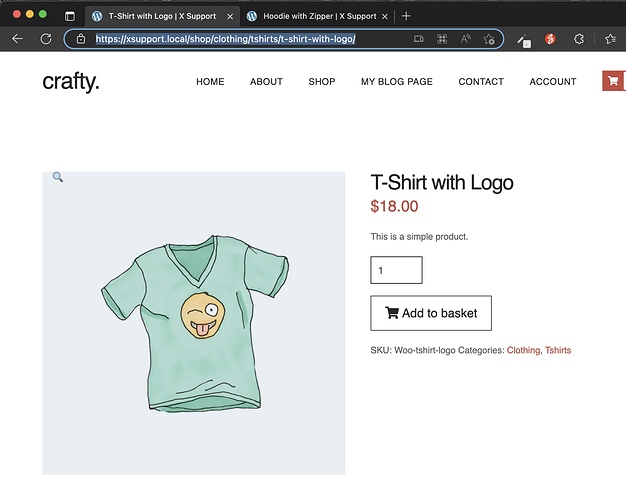Click the site info lock icon in address bar

pyautogui.click(x=81, y=39)
